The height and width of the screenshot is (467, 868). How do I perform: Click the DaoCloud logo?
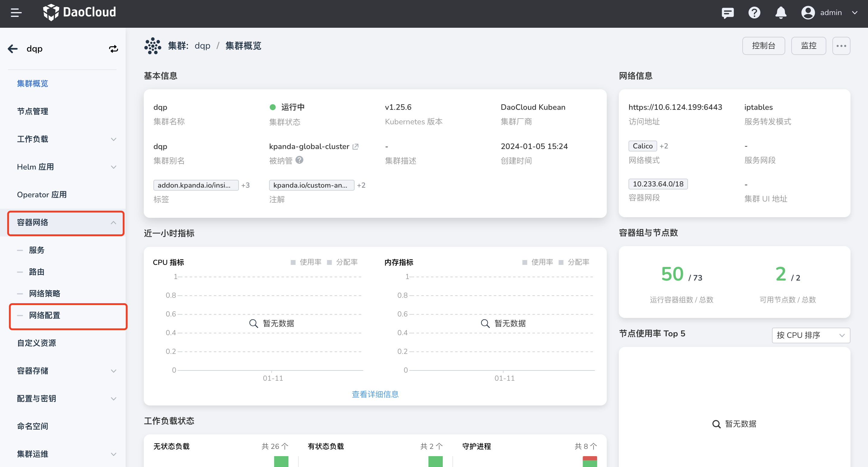tap(79, 12)
